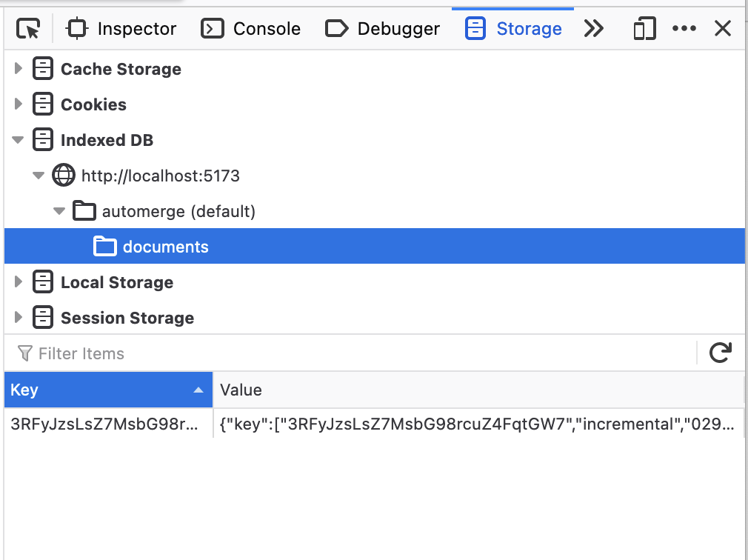Screen dimensions: 748x560
Task: Click the Console panel icon
Action: (210, 27)
